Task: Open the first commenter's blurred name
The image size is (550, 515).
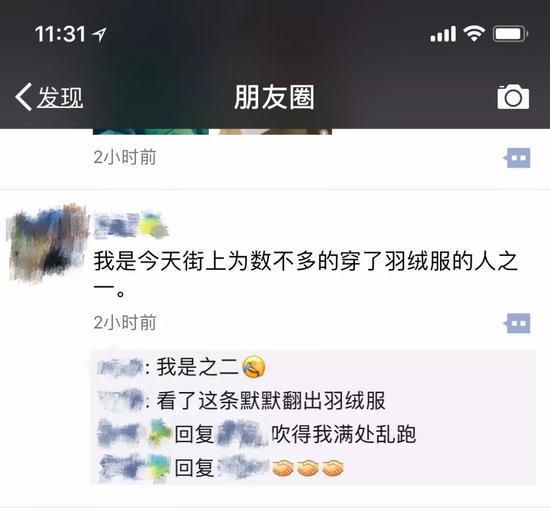Action: 120,367
